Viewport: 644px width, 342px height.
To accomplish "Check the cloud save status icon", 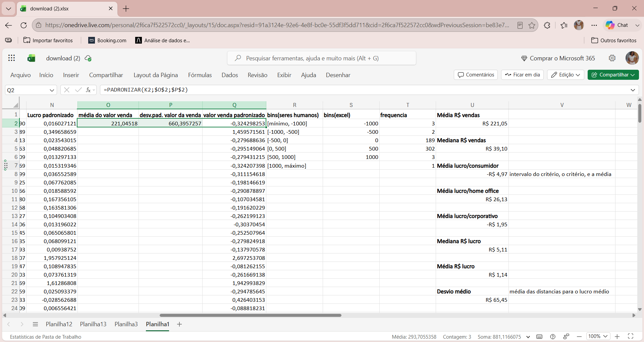I will (88, 58).
